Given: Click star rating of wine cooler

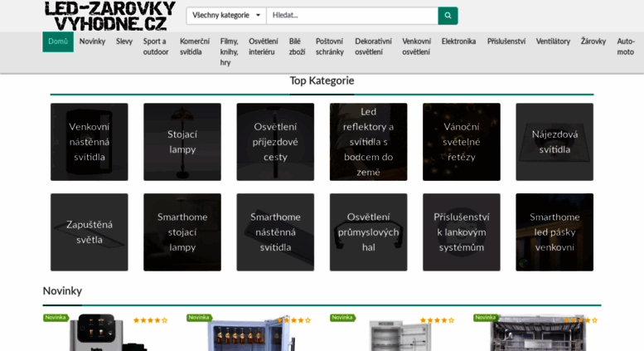Looking at the screenshot, I should [x=294, y=320].
